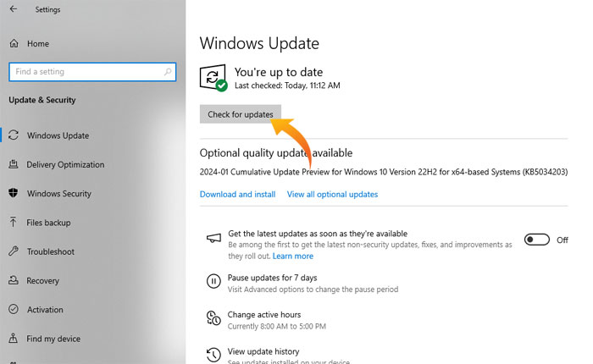Image resolution: width=593 pixels, height=364 pixels.
Task: Select Find my device in sidebar
Action: 53,339
